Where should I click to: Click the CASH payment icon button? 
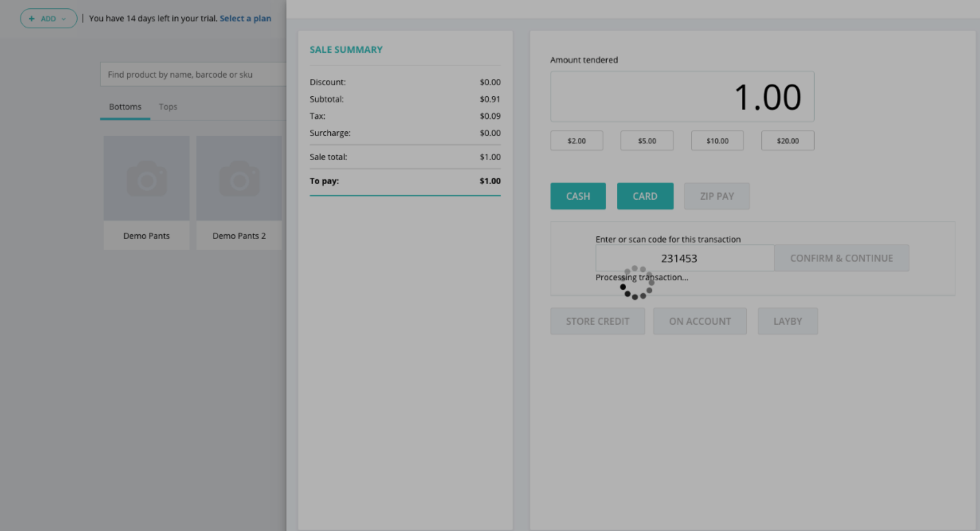pyautogui.click(x=578, y=195)
